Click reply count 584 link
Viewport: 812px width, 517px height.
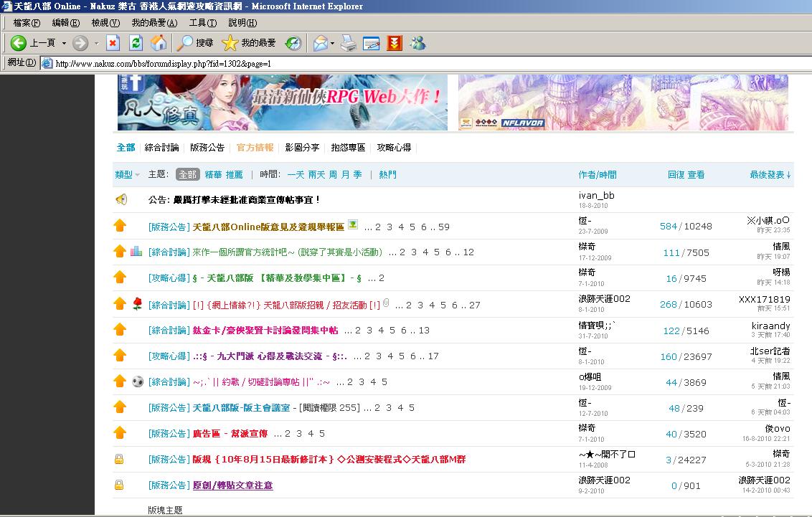pos(669,226)
